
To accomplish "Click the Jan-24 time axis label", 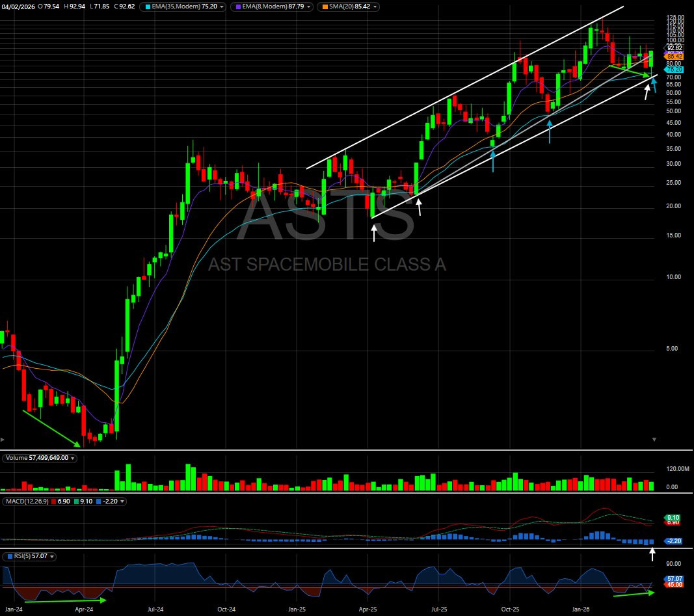I will [x=14, y=609].
